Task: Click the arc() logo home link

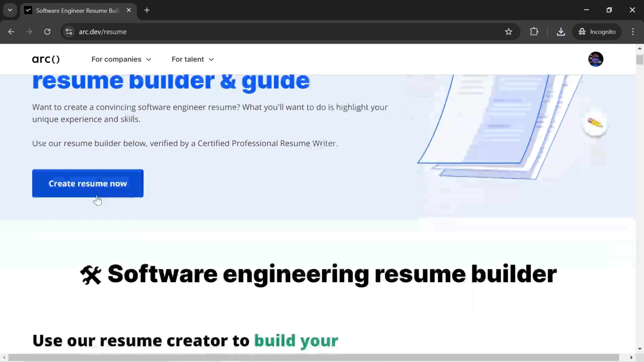Action: [46, 59]
